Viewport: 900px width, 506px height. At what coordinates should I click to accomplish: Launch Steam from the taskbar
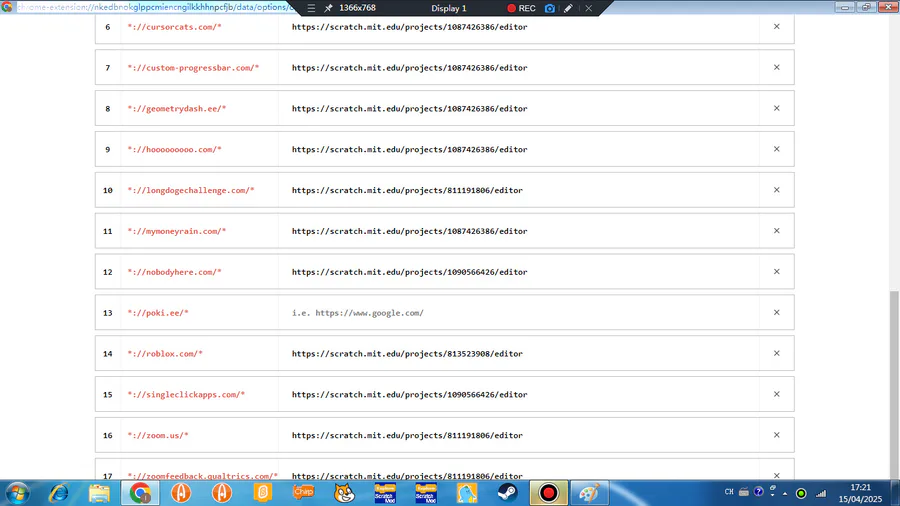pyautogui.click(x=507, y=493)
